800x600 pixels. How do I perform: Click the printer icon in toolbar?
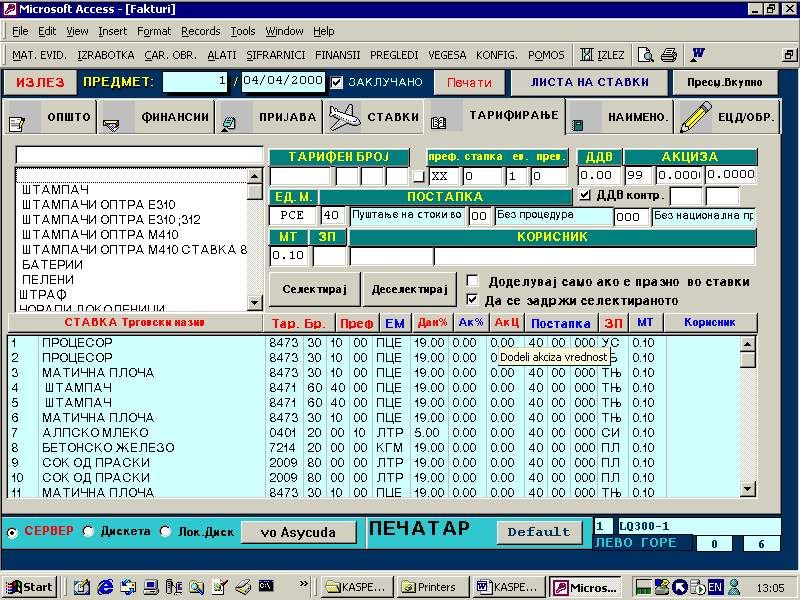tap(669, 55)
